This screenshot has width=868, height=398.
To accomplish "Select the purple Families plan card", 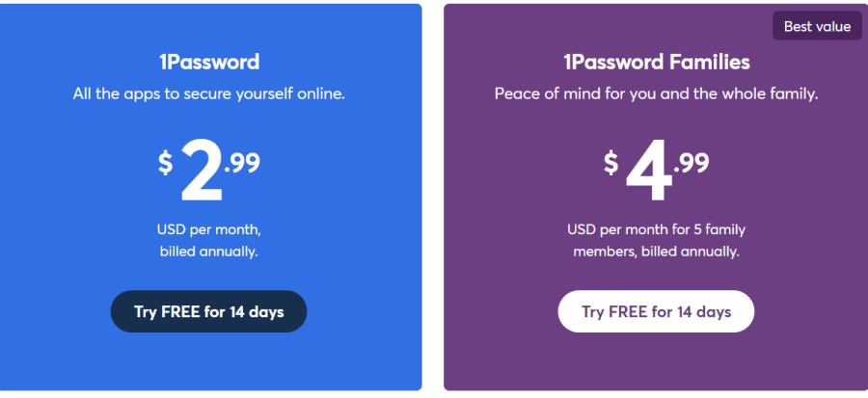I will 656,197.
